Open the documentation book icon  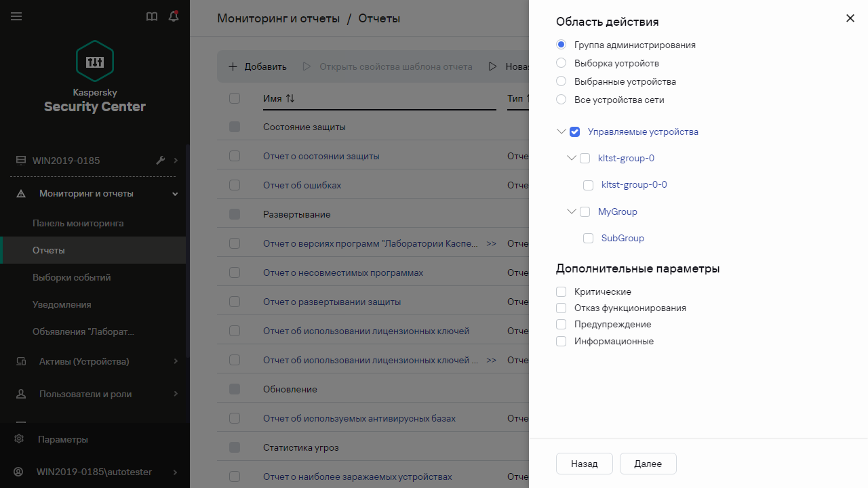pos(152,16)
